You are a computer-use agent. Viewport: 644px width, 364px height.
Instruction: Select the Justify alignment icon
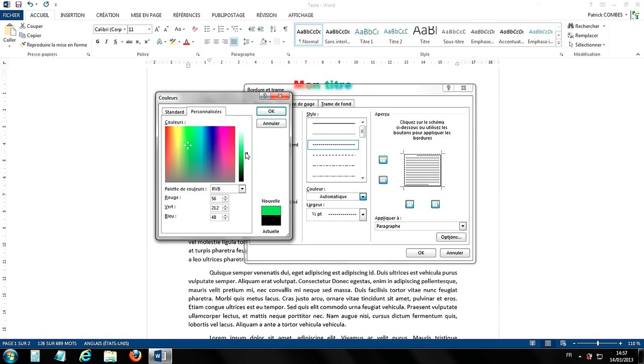click(x=234, y=41)
